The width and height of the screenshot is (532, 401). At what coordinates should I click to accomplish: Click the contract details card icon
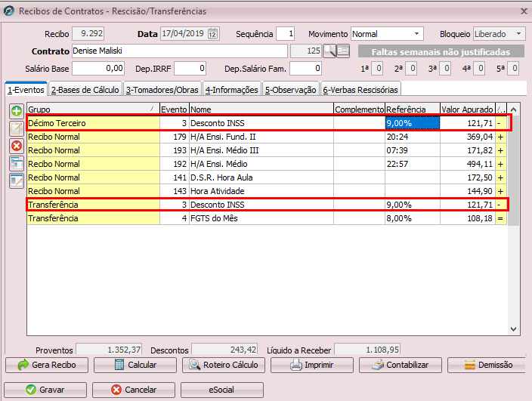pos(343,51)
